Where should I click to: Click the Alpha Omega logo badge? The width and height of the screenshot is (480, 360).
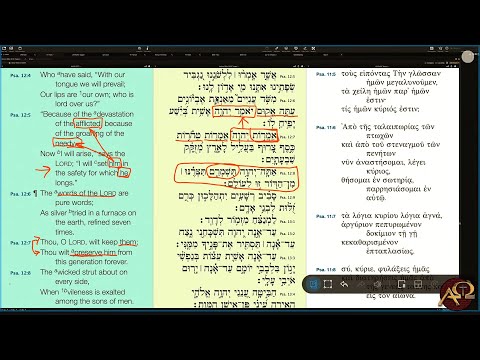coord(457,294)
